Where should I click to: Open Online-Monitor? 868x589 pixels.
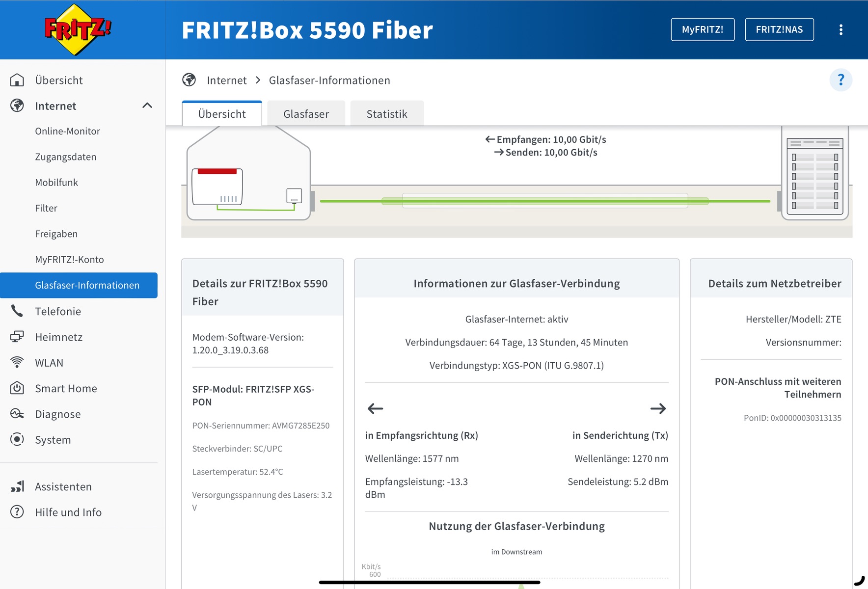click(x=67, y=131)
